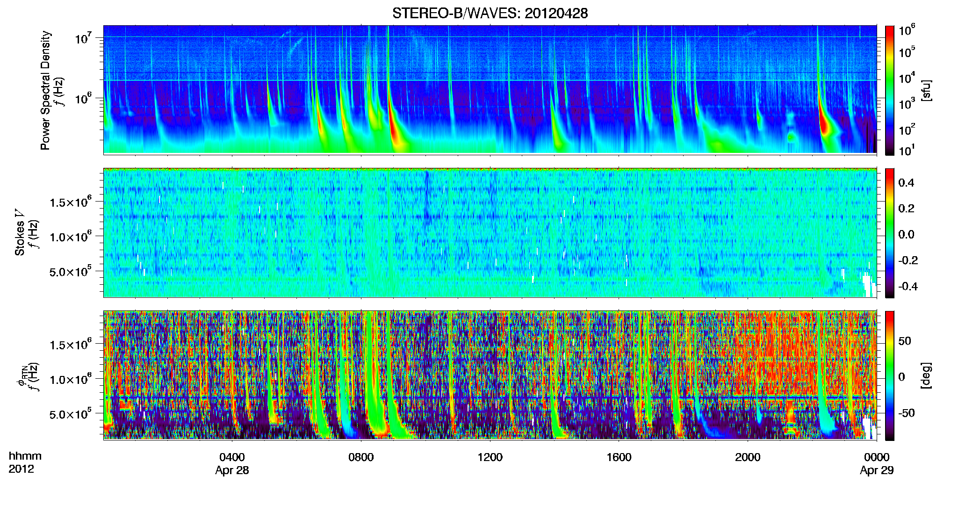Click the "Apr 29" date label

tap(877, 470)
